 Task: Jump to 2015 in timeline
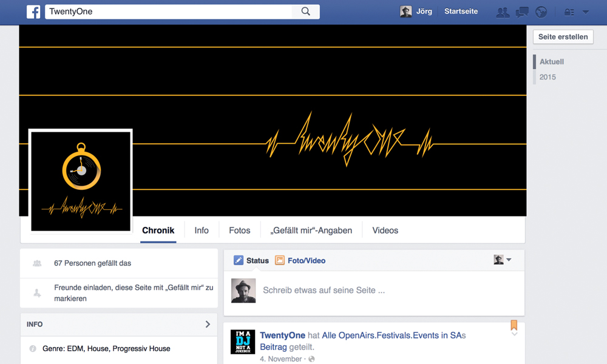(x=548, y=77)
